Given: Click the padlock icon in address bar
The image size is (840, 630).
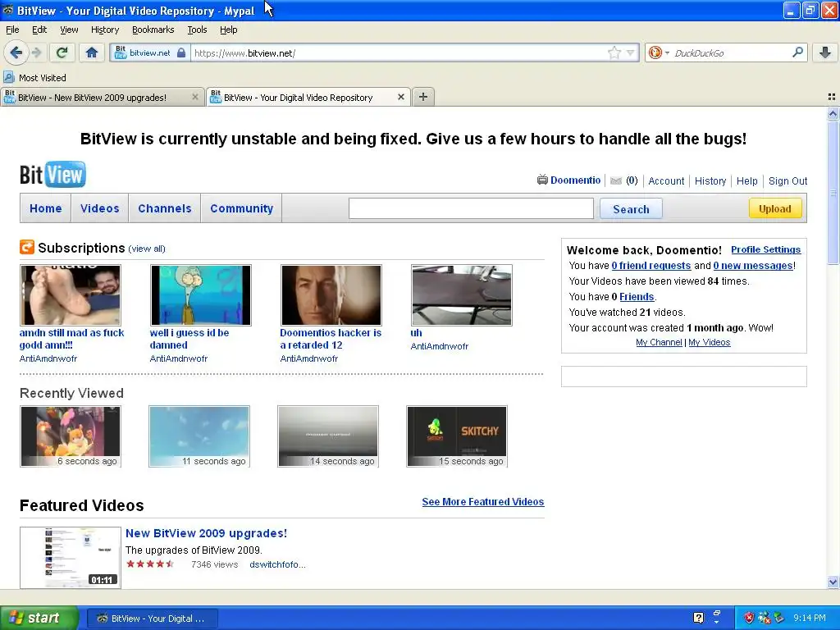Looking at the screenshot, I should coord(181,52).
